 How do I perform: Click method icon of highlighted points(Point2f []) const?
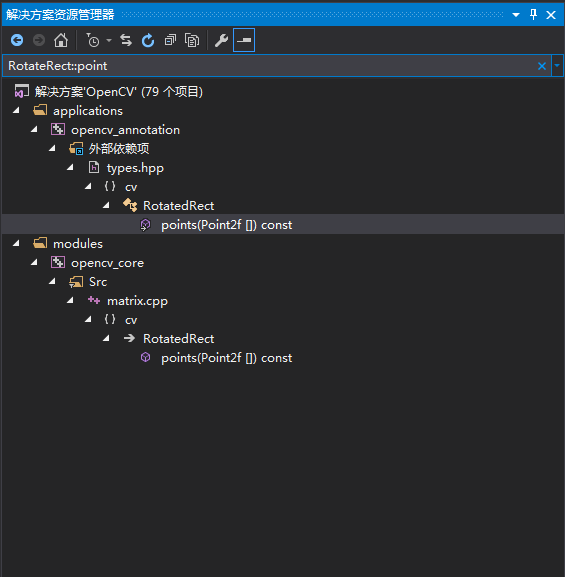point(145,224)
